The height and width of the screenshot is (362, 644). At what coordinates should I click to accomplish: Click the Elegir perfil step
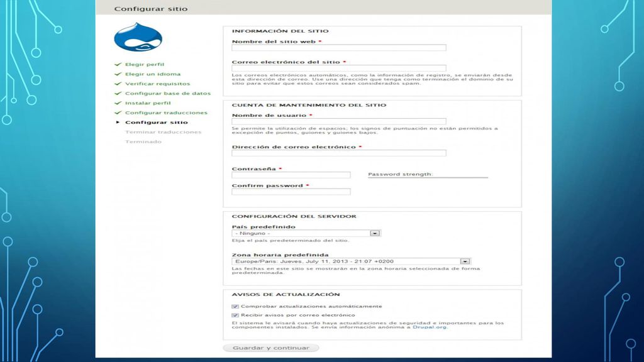(145, 65)
